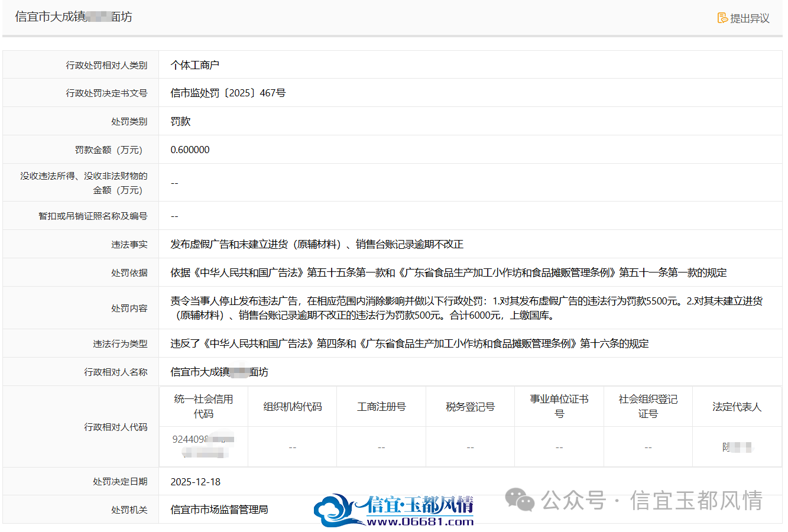Click the fine amount 0.600000
This screenshot has width=788, height=532.
coord(190,150)
